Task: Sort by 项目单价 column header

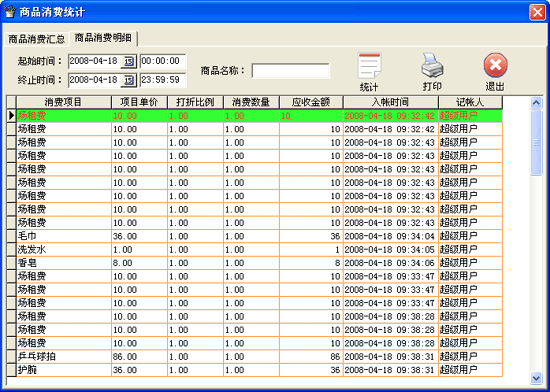Action: tap(139, 102)
